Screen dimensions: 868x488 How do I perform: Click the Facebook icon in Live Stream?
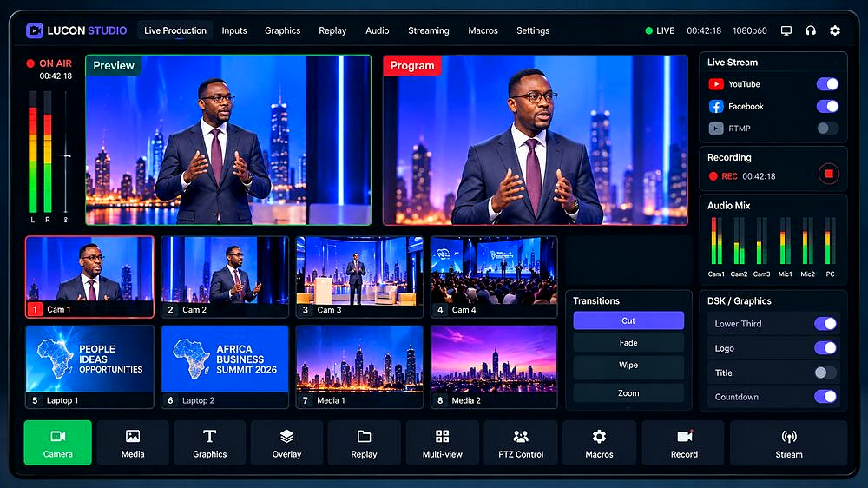tap(716, 106)
